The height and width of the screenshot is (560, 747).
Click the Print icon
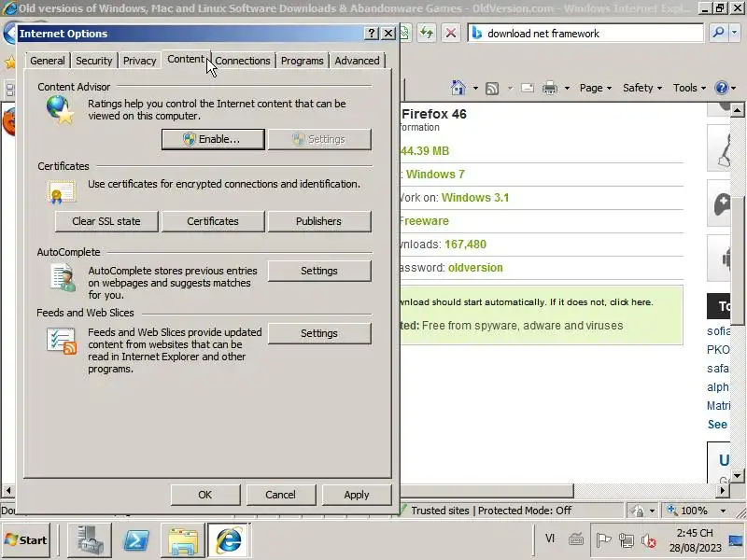click(x=550, y=88)
